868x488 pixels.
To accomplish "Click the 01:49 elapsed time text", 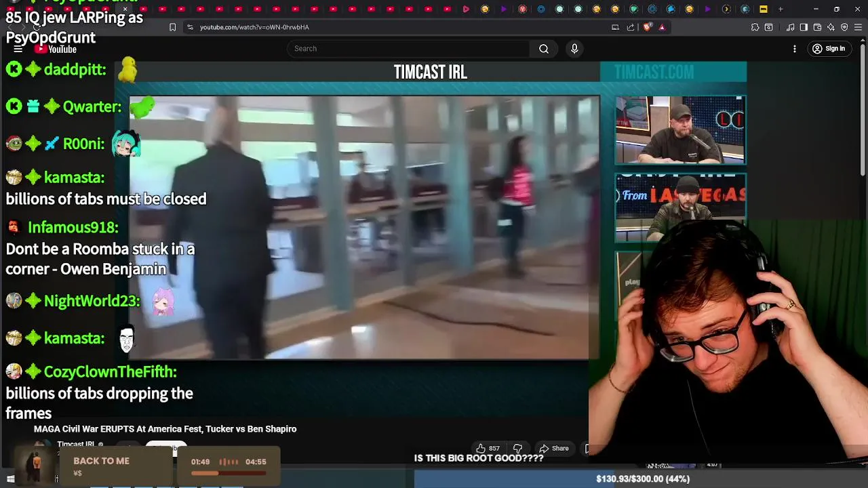I will [x=200, y=462].
